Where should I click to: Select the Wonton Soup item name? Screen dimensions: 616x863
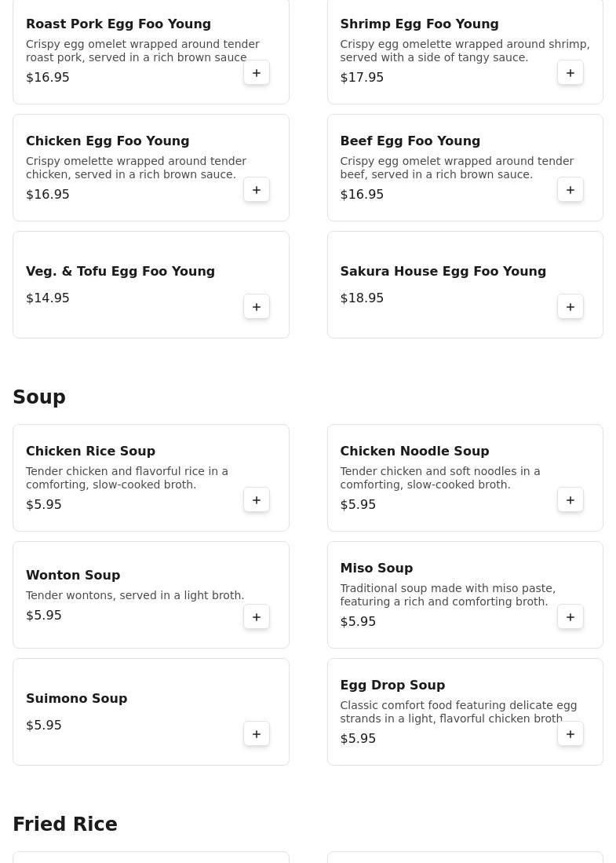pos(73,576)
